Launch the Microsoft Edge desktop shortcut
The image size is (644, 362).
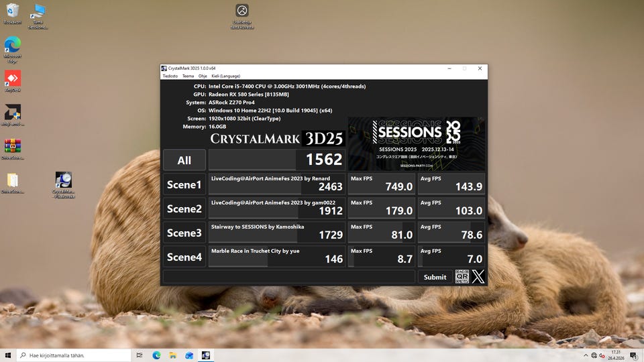click(x=12, y=50)
